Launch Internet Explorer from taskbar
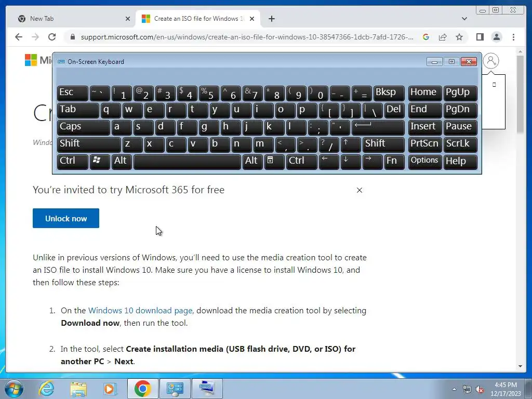This screenshot has height=399, width=532. tap(46, 389)
